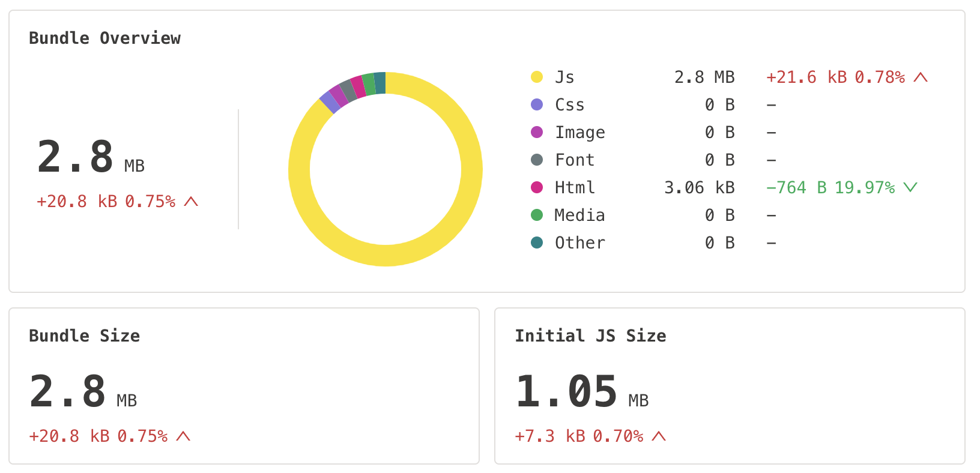Click the red up arrow beside Js 0.78%
Screen dimensions: 980x473
coord(921,77)
